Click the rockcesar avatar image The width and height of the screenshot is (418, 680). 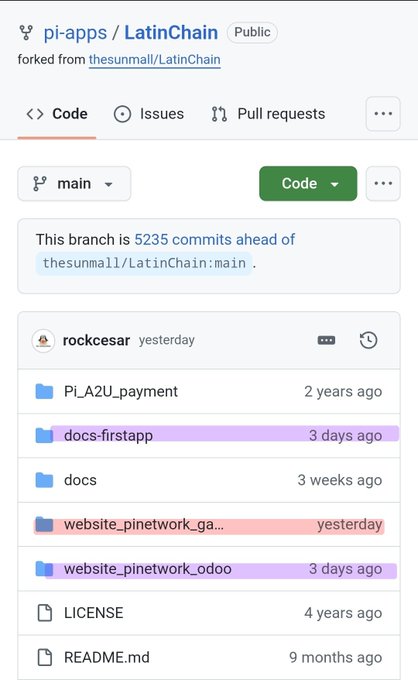[43, 341]
